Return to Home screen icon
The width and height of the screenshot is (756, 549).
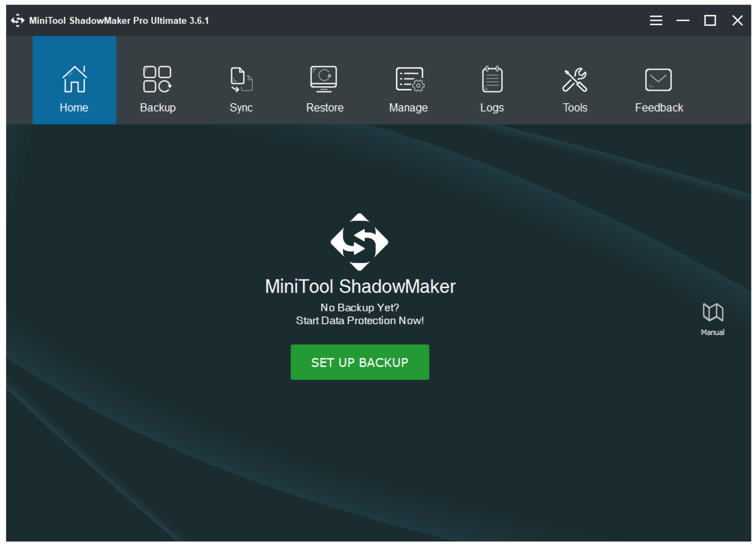74,80
